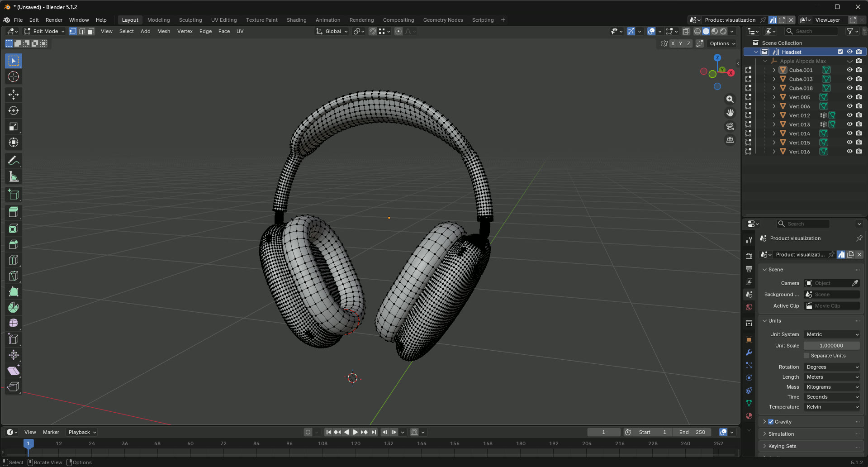Play the animation in timeline
868x467 pixels.
355,432
